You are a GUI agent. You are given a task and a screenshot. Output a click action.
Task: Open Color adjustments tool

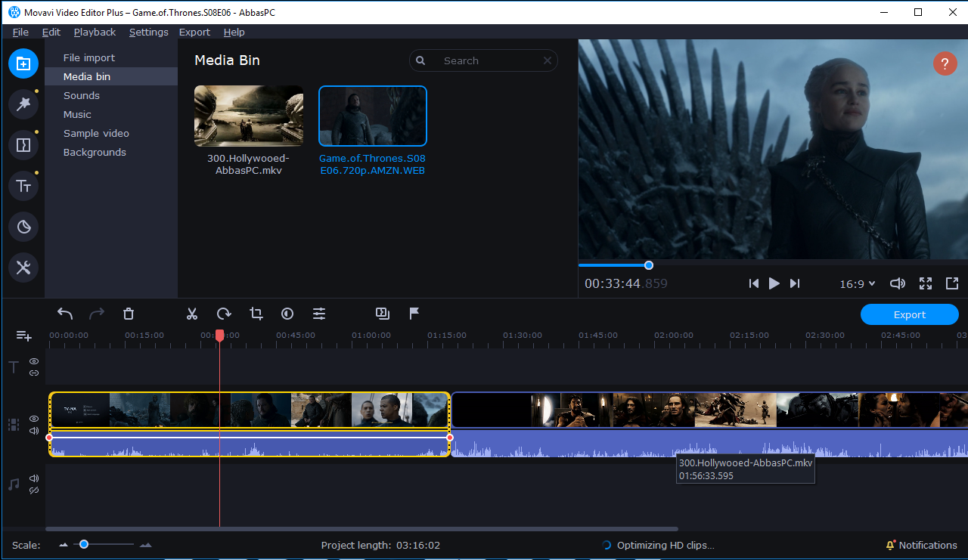click(287, 314)
